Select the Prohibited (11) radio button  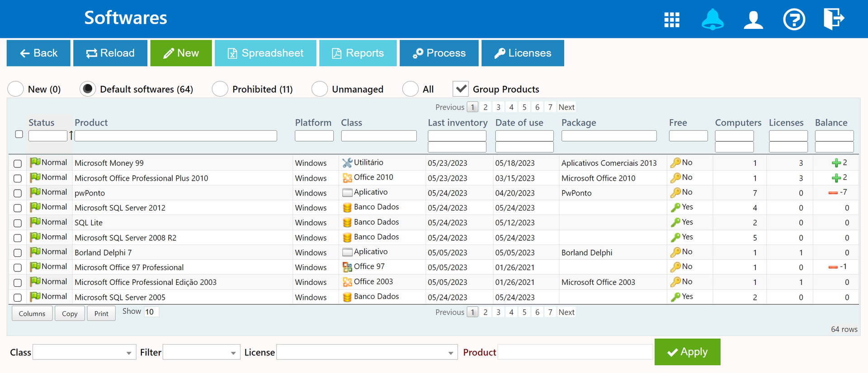click(220, 89)
